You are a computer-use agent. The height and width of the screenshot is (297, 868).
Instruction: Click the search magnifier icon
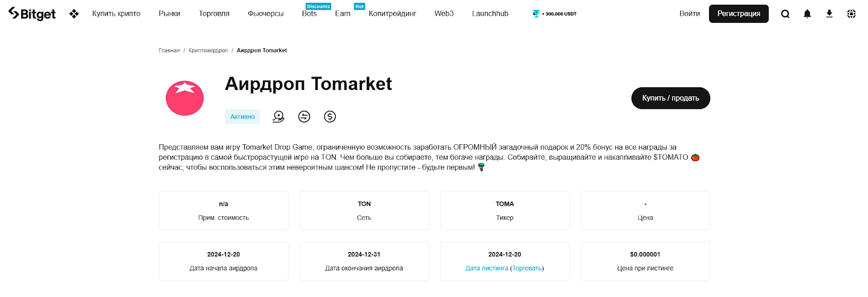[x=785, y=14]
